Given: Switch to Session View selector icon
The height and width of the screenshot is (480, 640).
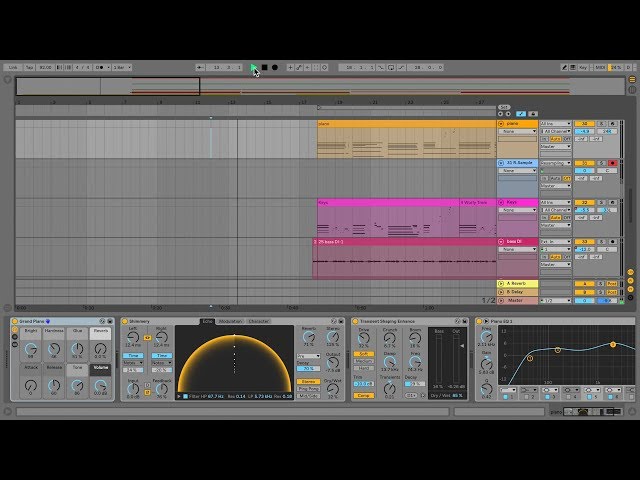Looking at the screenshot, I should coord(632,89).
